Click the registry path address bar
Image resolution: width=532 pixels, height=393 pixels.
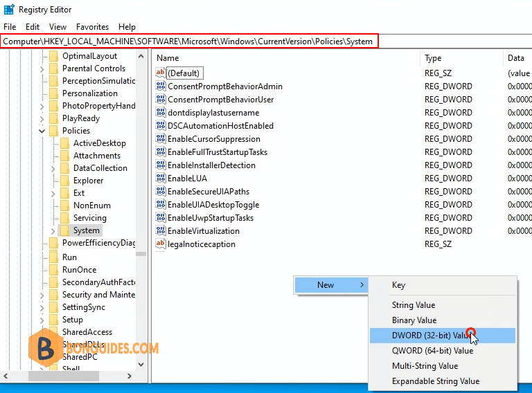click(x=189, y=42)
